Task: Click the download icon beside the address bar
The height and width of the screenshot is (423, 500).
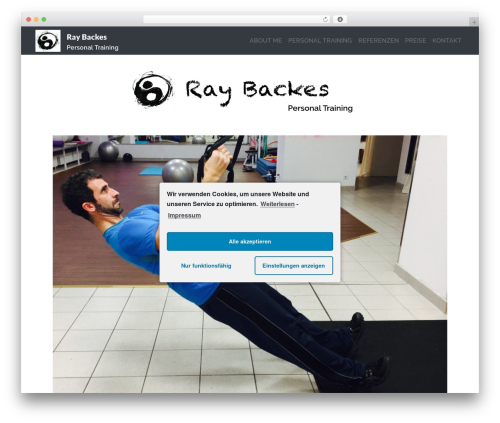Action: click(340, 19)
